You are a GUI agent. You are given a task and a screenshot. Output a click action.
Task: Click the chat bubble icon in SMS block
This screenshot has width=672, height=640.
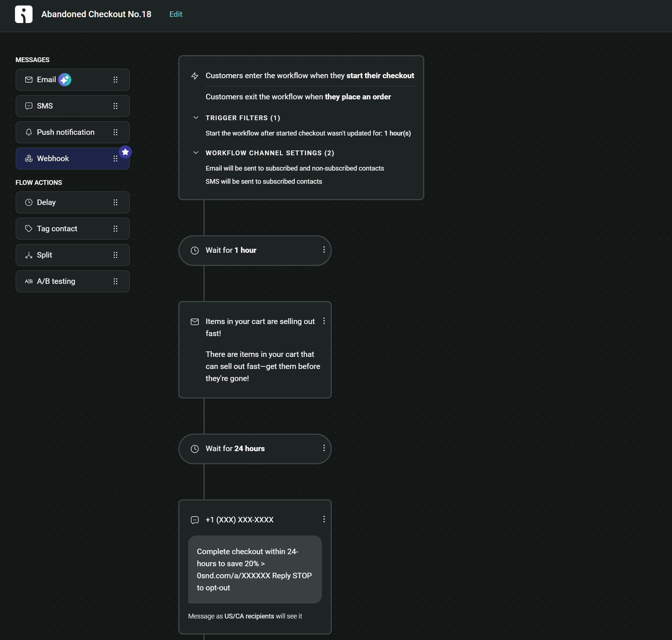click(29, 106)
